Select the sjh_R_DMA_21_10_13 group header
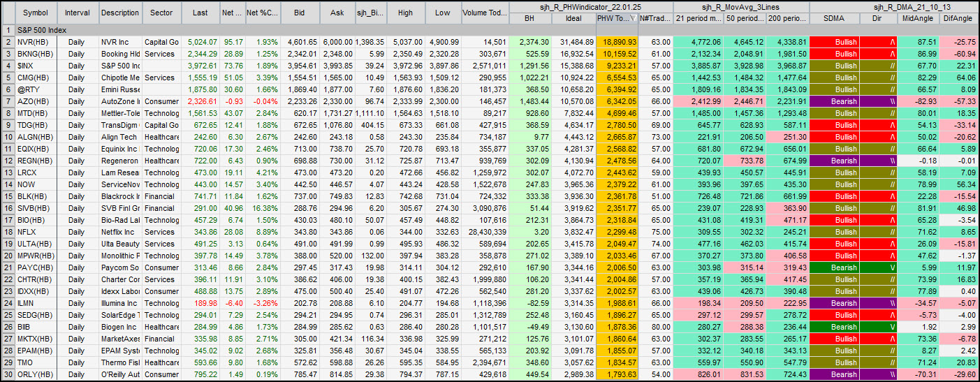The width and height of the screenshot is (980, 382). pos(893,7)
